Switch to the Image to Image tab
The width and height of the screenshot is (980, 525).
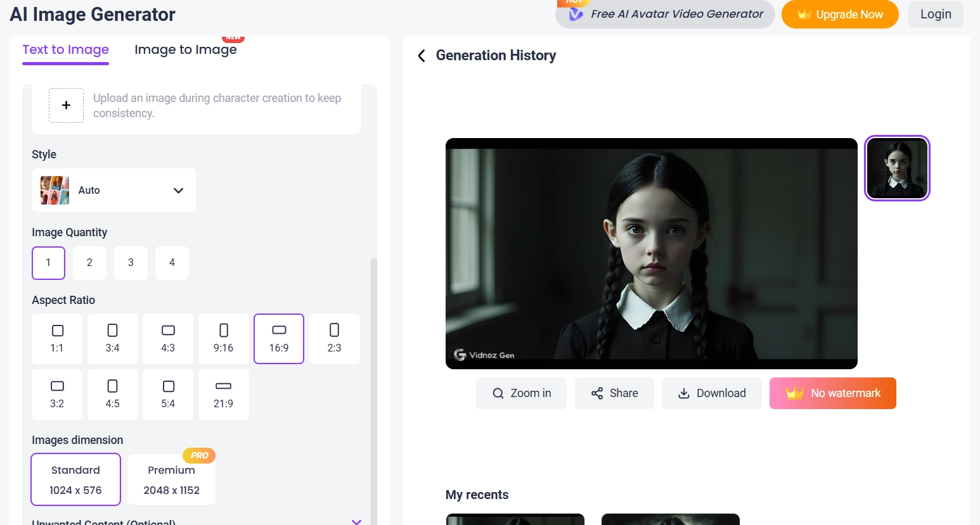click(x=185, y=49)
